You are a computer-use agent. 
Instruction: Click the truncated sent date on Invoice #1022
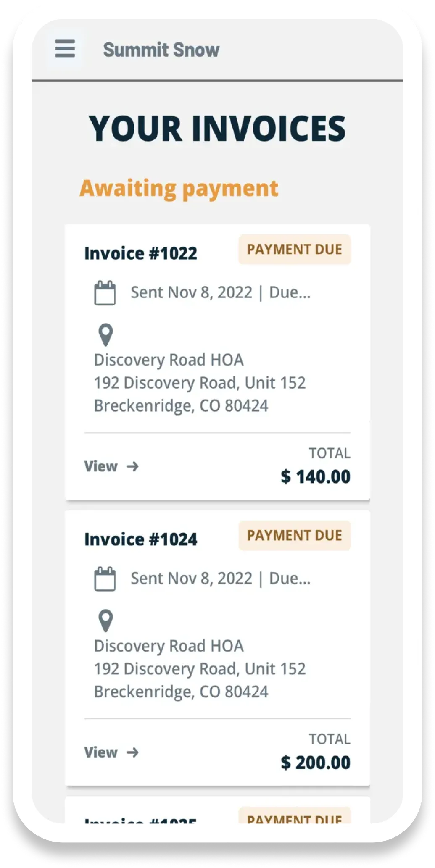[220, 293]
